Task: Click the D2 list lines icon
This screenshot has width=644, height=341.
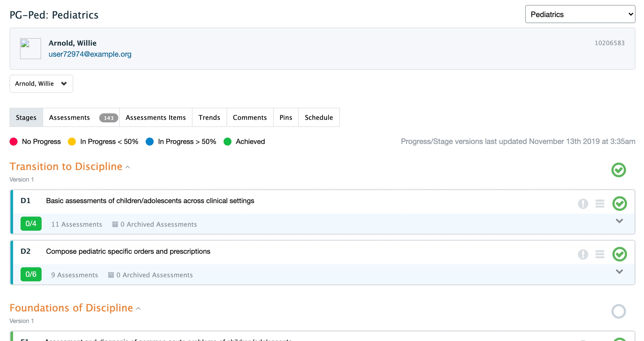Action: [x=600, y=254]
